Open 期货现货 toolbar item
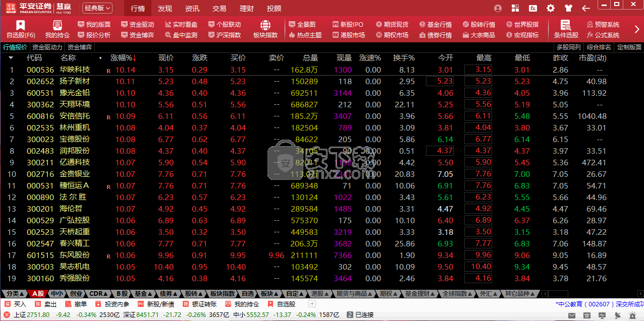Image resolution: width=644 pixels, height=321 pixels. click(x=392, y=24)
